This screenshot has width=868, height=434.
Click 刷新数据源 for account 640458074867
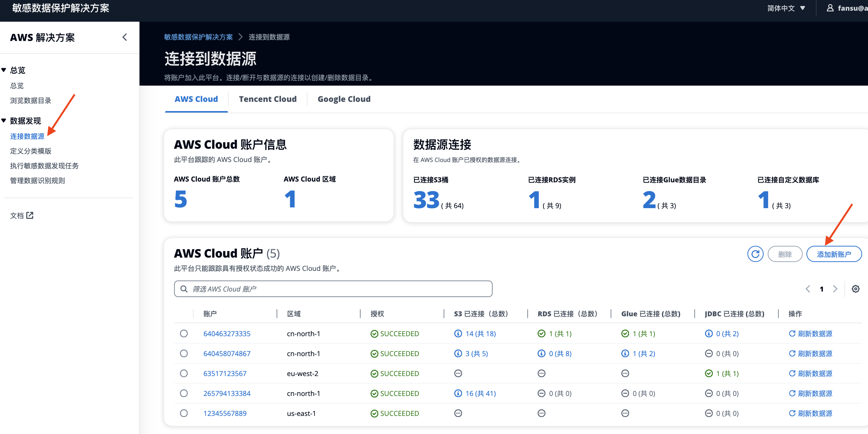[810, 354]
